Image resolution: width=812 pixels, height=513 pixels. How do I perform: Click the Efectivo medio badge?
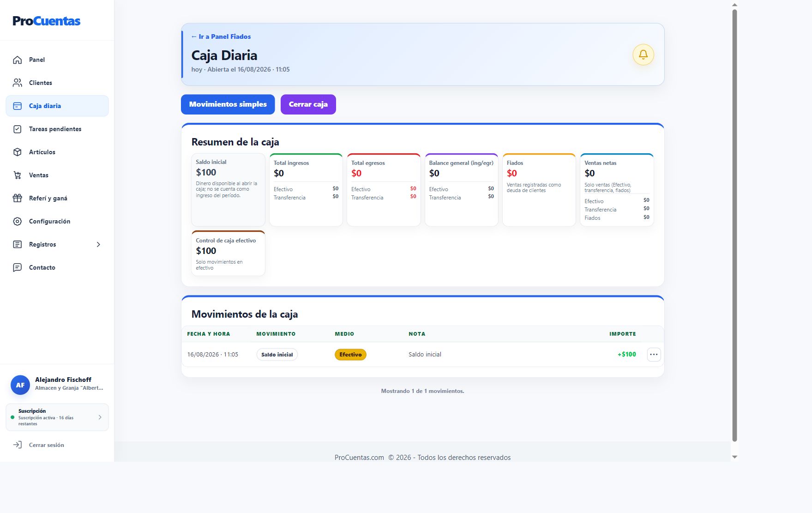[x=350, y=354]
